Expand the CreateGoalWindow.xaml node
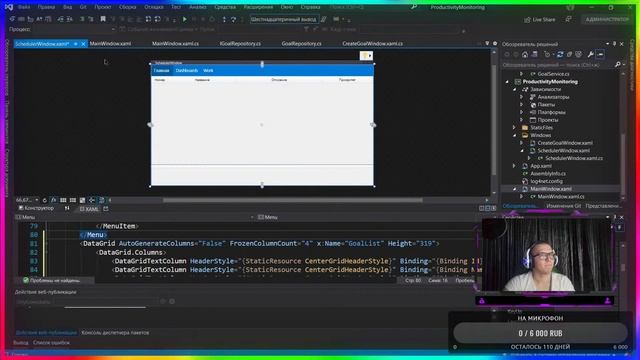Screen dimensions: 640x360 pos(521,143)
